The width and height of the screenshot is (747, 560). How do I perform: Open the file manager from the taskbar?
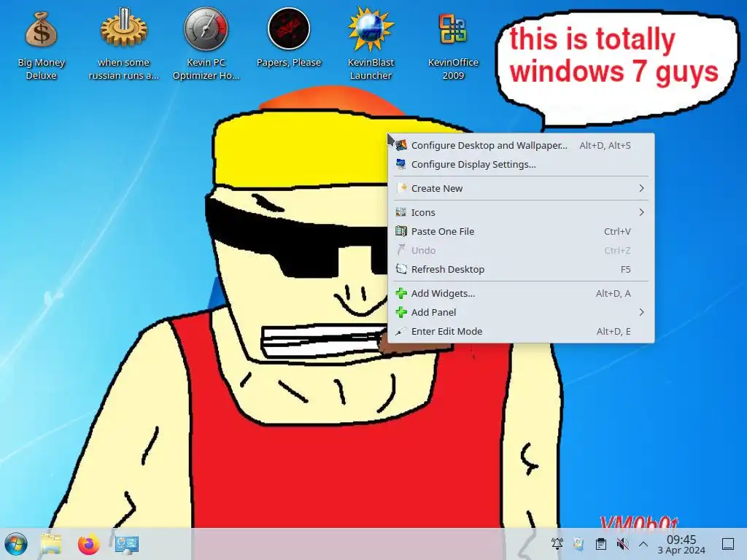[51, 544]
